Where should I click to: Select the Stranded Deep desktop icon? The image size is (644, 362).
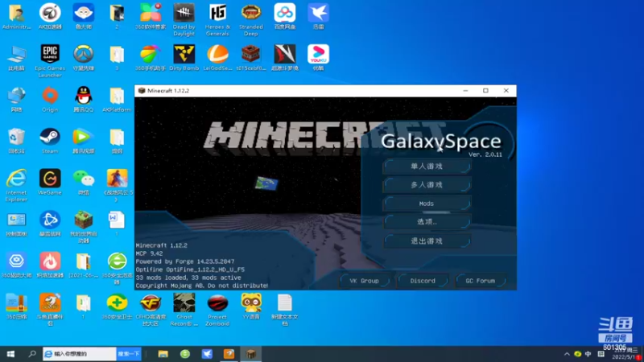click(x=251, y=19)
